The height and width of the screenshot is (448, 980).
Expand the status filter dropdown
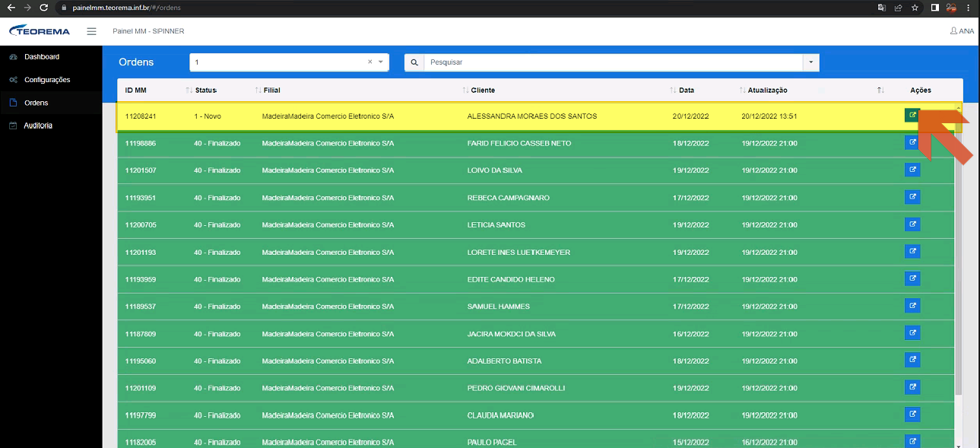click(381, 62)
